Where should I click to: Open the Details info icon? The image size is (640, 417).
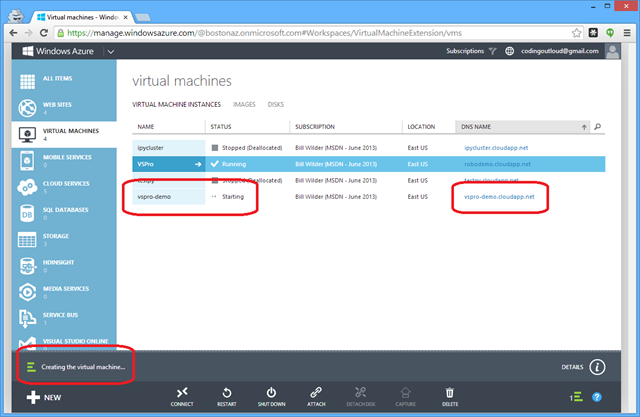pos(598,367)
